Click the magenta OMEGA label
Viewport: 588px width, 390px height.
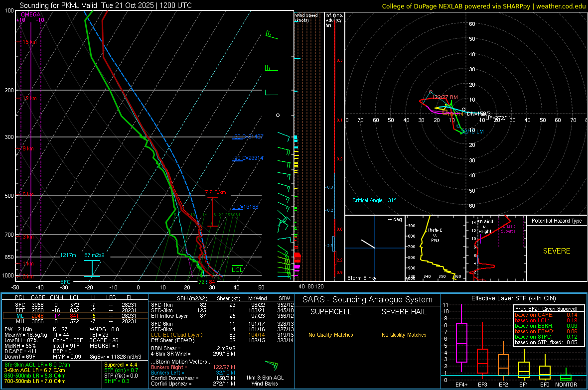point(31,14)
